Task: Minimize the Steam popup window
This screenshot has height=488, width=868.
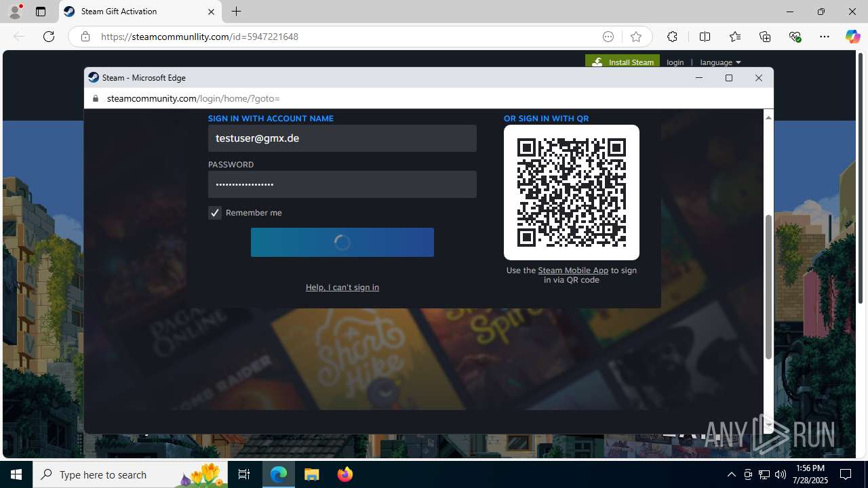Action: tap(699, 78)
